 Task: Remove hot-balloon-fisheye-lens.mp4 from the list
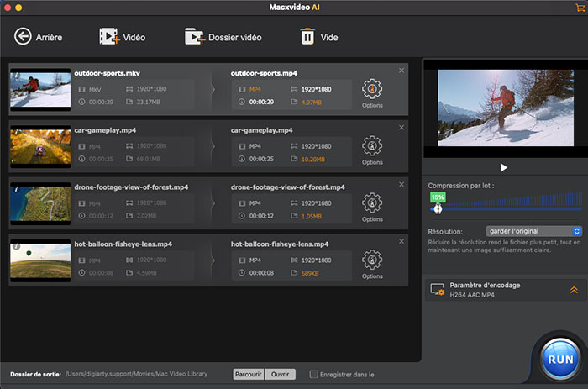click(x=402, y=241)
